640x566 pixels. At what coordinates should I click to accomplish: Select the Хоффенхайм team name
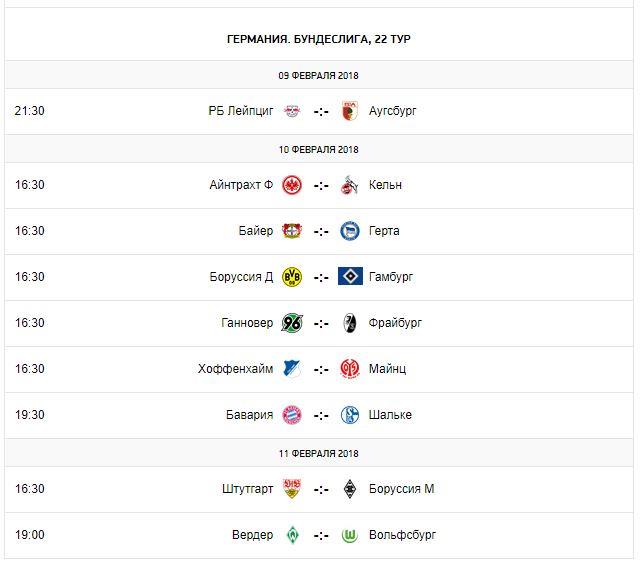pos(235,369)
